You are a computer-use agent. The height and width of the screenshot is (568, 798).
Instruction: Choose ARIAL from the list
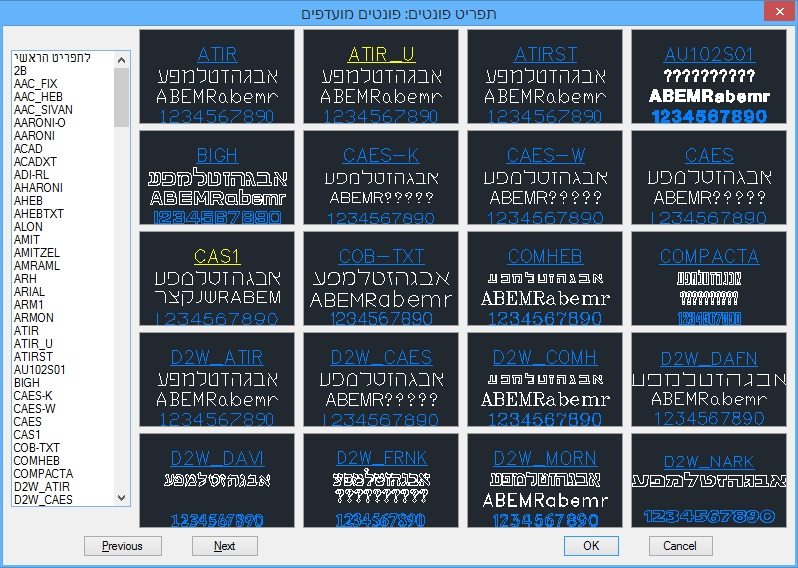(x=29, y=291)
